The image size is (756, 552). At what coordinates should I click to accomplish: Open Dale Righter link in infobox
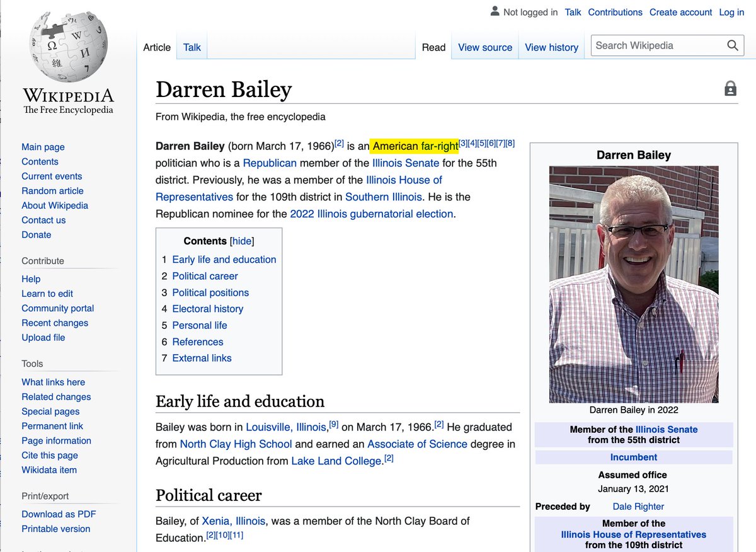coord(638,506)
